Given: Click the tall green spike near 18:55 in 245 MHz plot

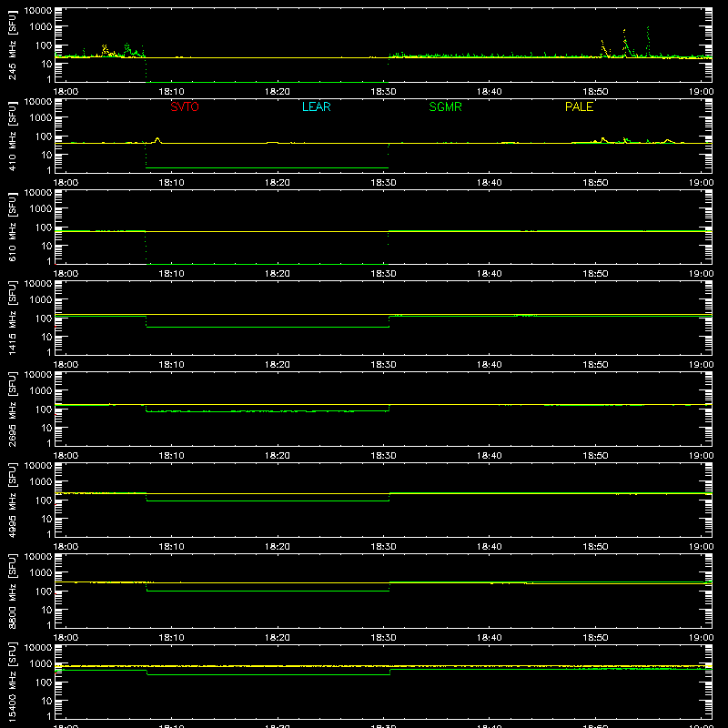Looking at the screenshot, I should [648, 41].
